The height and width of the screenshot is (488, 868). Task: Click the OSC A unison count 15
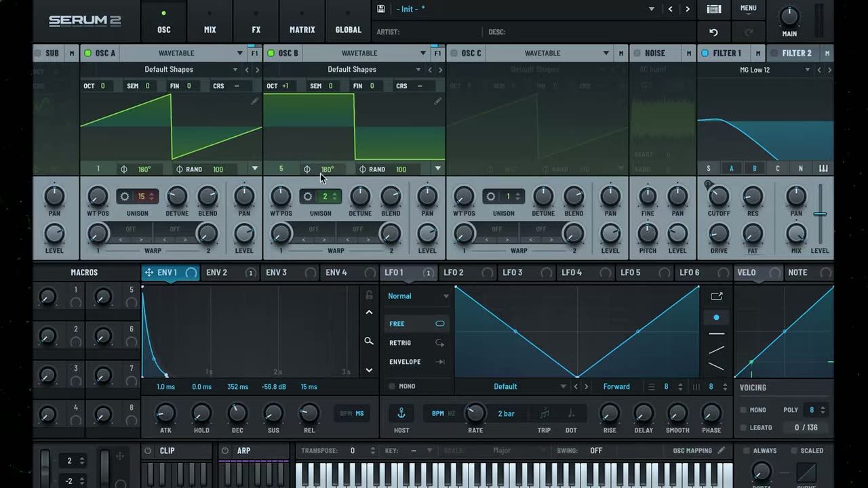[142, 197]
